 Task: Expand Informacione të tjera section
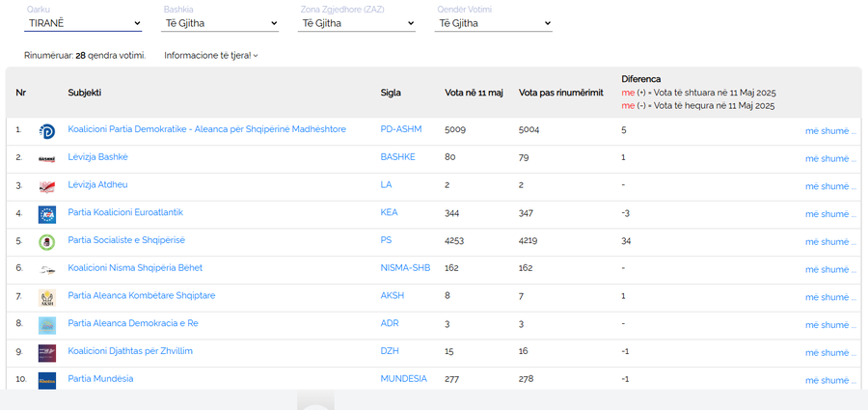[x=211, y=55]
